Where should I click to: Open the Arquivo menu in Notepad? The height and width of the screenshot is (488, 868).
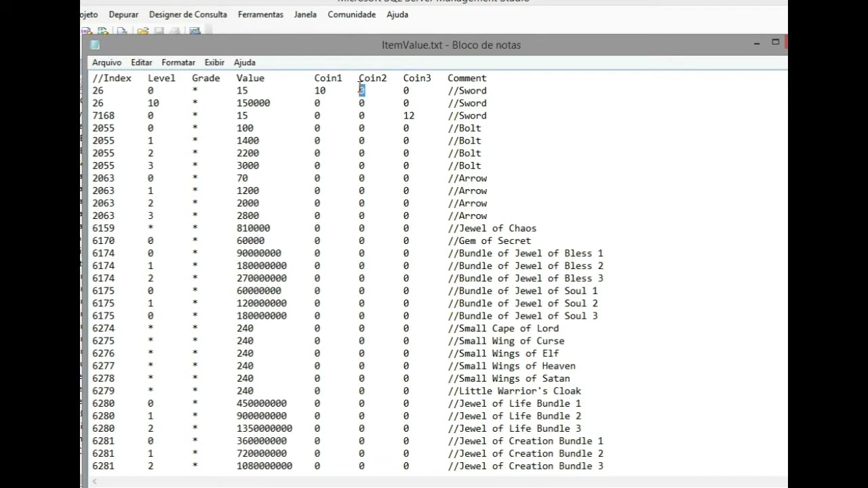(x=106, y=62)
